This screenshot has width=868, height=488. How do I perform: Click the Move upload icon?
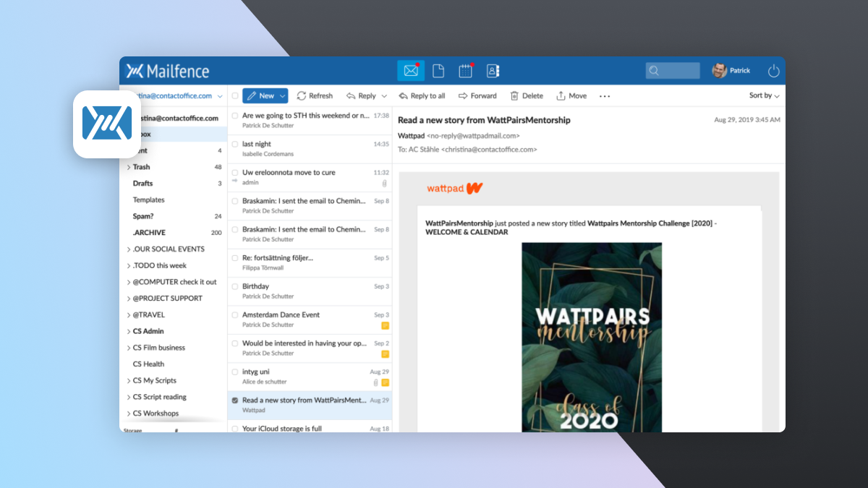click(561, 95)
